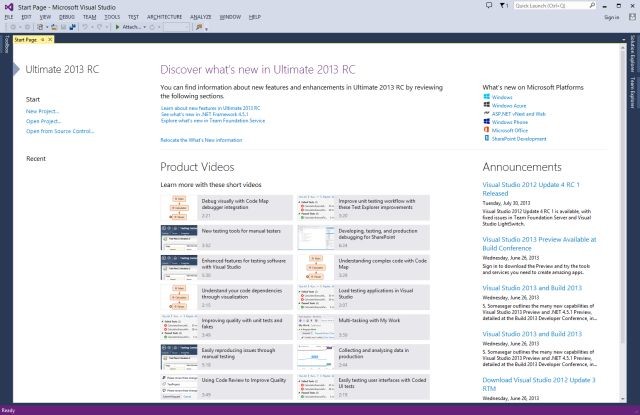Expand the Attach debug target dropdown arrow
Viewport: 640px width, 415px height.
(144, 27)
